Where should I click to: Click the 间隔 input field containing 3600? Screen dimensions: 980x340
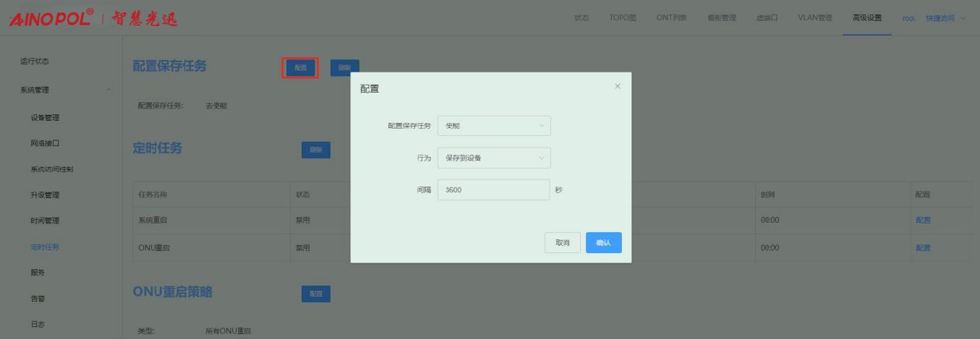click(493, 190)
